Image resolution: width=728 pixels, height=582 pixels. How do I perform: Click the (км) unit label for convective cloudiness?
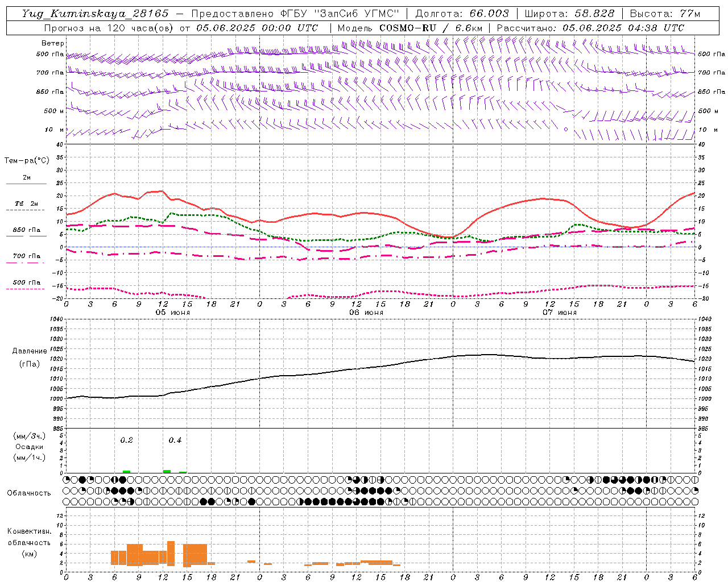(x=29, y=554)
